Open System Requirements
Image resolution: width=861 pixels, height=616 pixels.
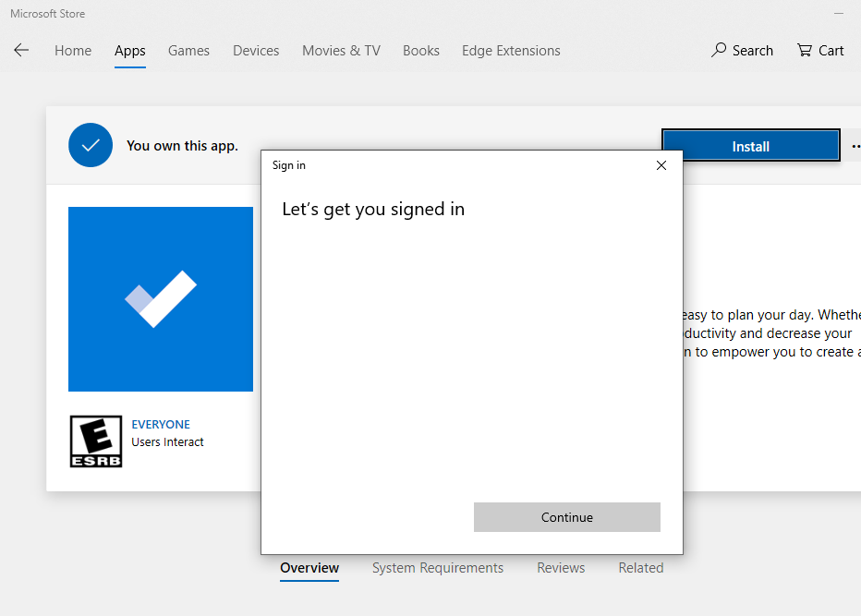click(x=437, y=567)
